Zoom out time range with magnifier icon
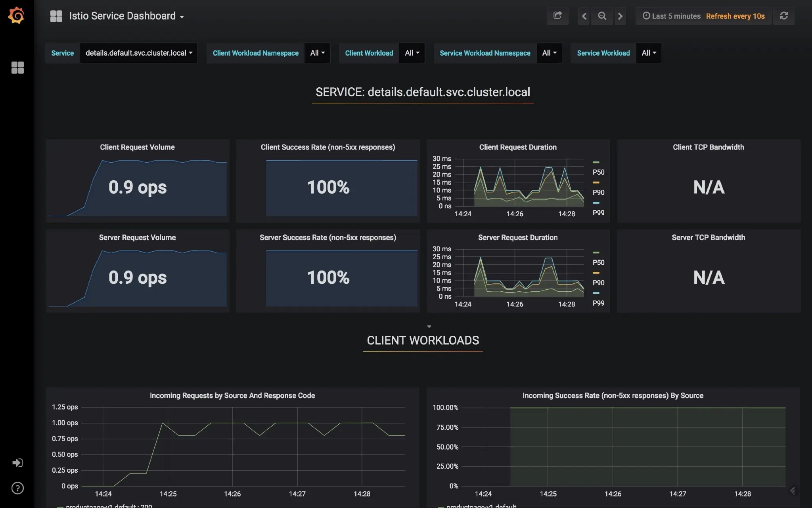Image resolution: width=812 pixels, height=508 pixels. tap(602, 16)
